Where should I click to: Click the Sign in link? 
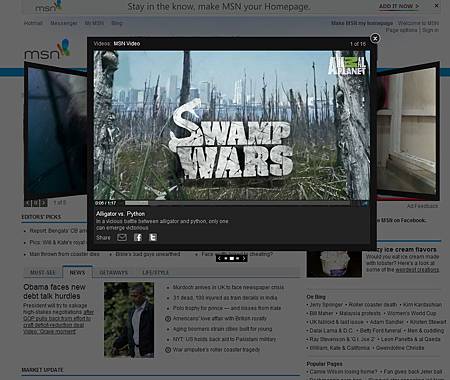[x=430, y=30]
